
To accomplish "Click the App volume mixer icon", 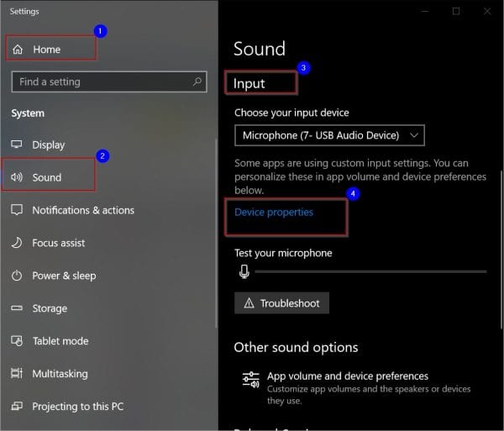I will pos(249,380).
